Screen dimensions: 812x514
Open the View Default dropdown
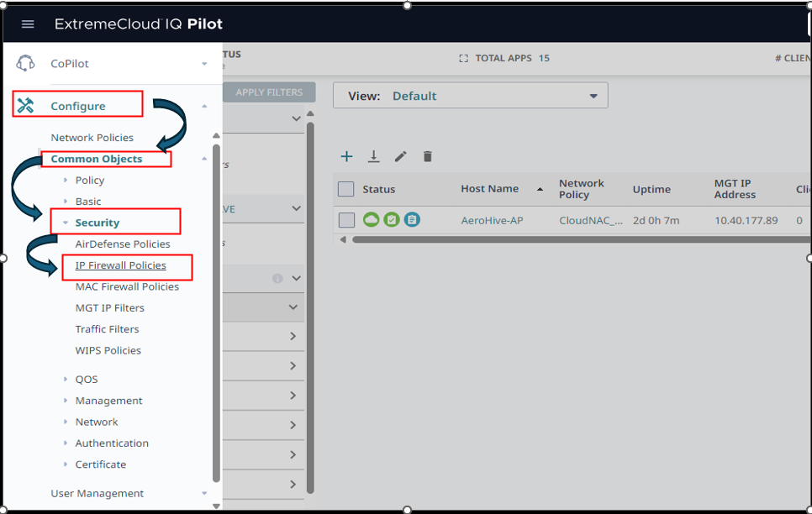coord(470,96)
